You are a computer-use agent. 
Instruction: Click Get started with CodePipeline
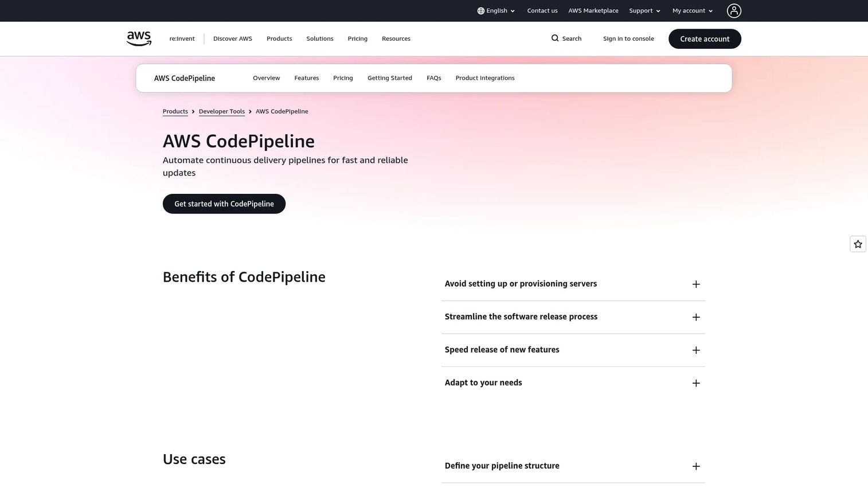224,204
